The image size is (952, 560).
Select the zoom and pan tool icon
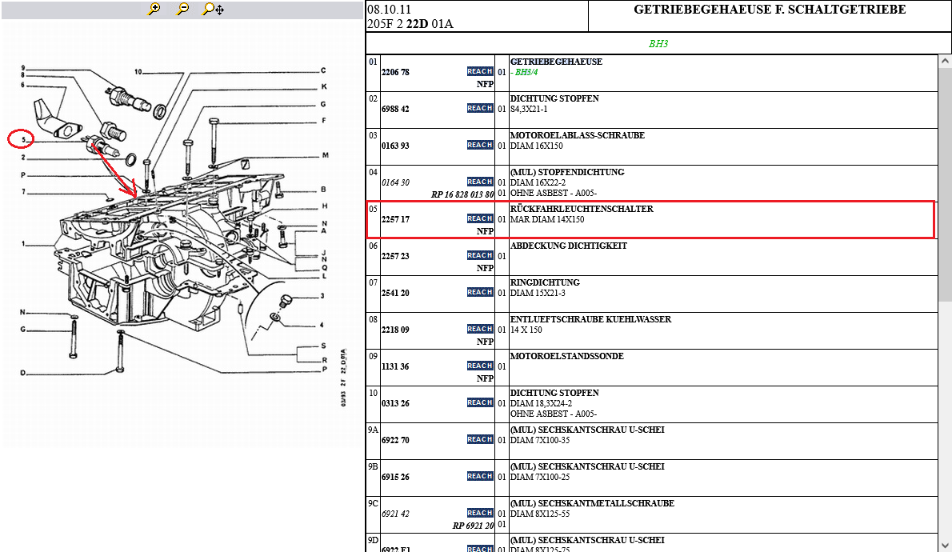(x=213, y=9)
